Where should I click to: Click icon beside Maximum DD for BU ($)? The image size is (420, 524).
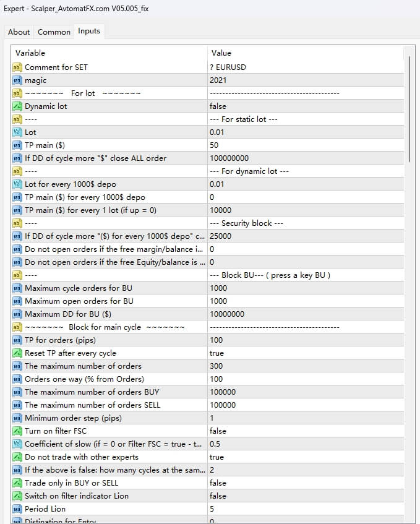tap(17, 314)
